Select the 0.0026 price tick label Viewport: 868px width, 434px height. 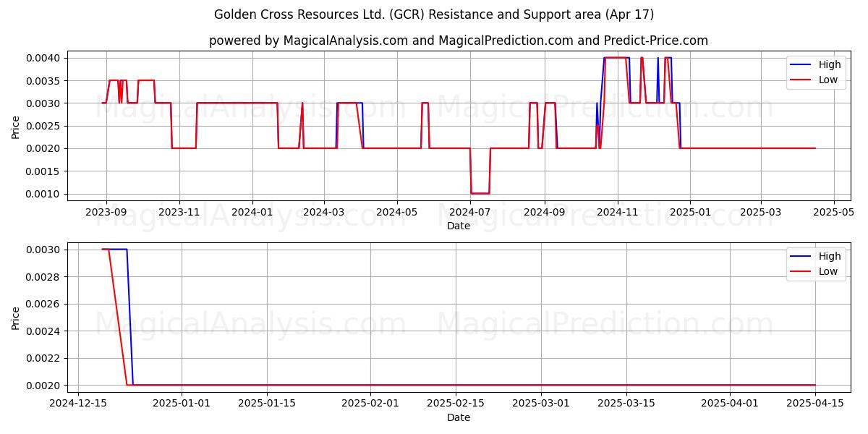point(45,304)
